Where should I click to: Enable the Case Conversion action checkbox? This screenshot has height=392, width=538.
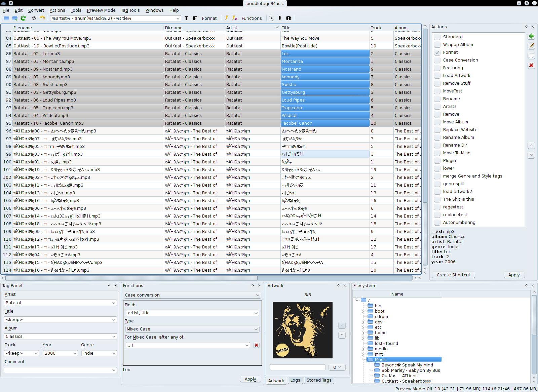tap(437, 60)
